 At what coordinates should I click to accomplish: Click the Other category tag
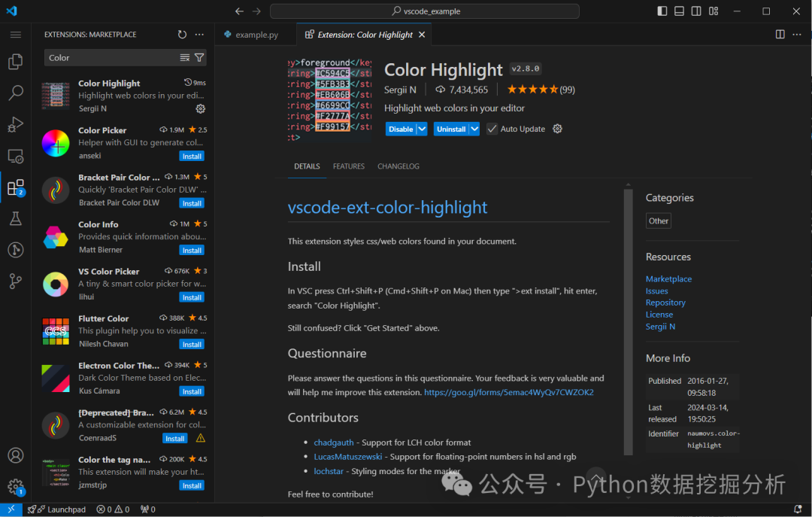658,221
